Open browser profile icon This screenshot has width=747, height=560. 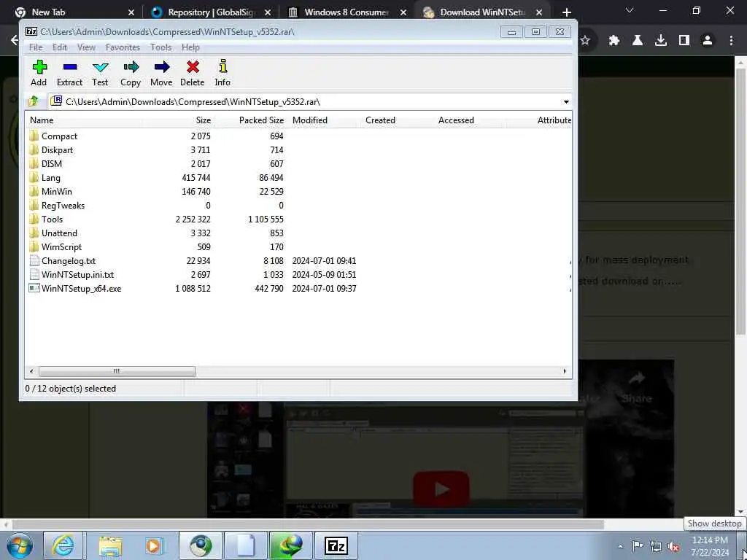708,41
